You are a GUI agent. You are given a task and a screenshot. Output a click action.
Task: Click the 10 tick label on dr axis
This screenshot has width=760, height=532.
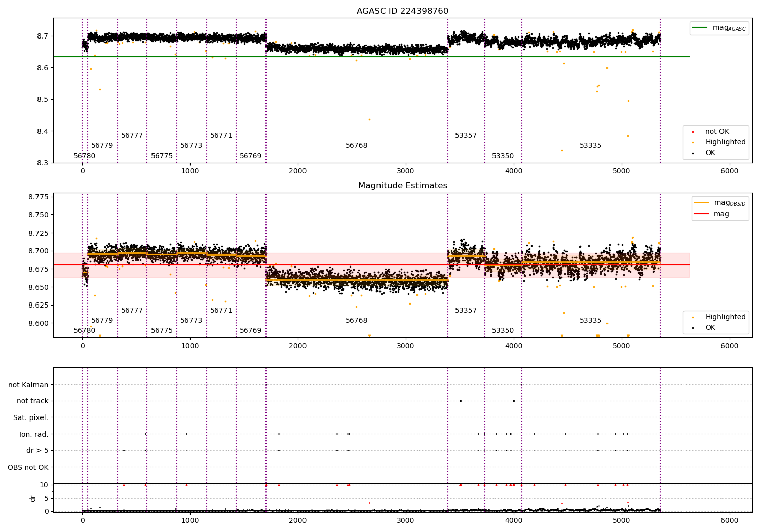point(45,485)
